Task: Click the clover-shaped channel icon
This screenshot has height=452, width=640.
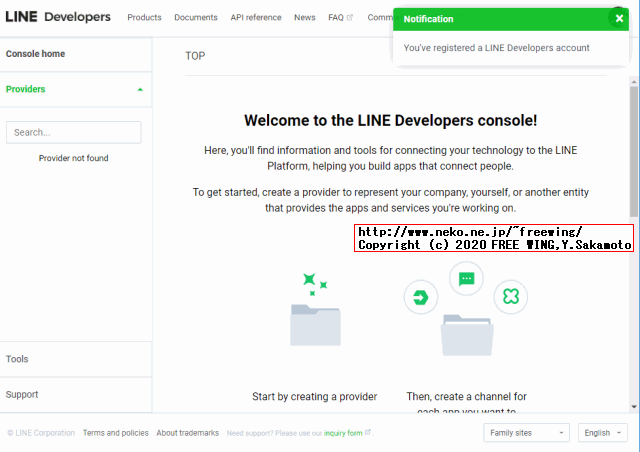Action: [511, 296]
